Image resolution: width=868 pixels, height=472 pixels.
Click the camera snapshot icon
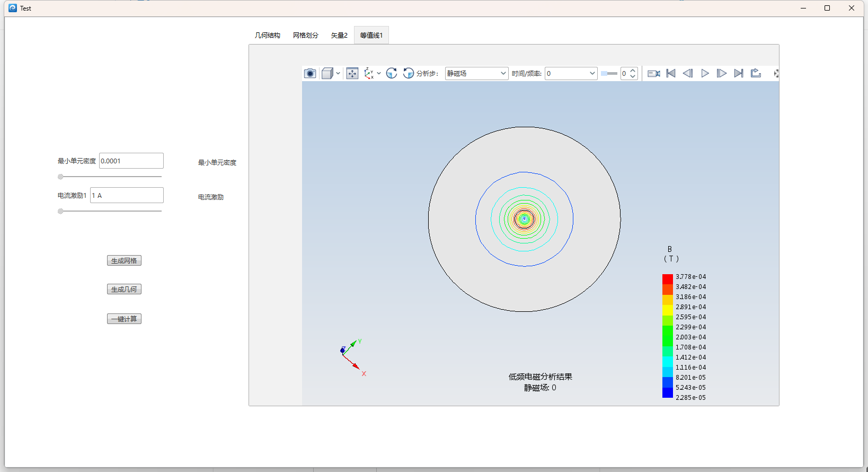click(x=310, y=73)
